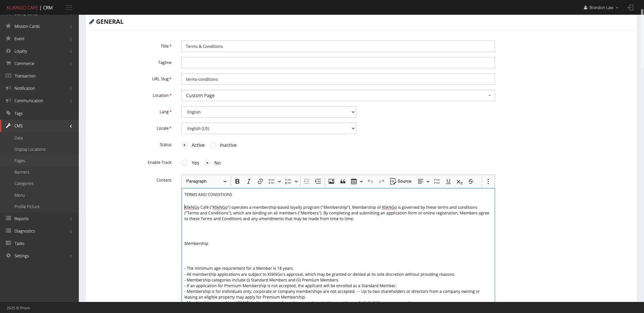Toggle italic formatting in editor

249,181
